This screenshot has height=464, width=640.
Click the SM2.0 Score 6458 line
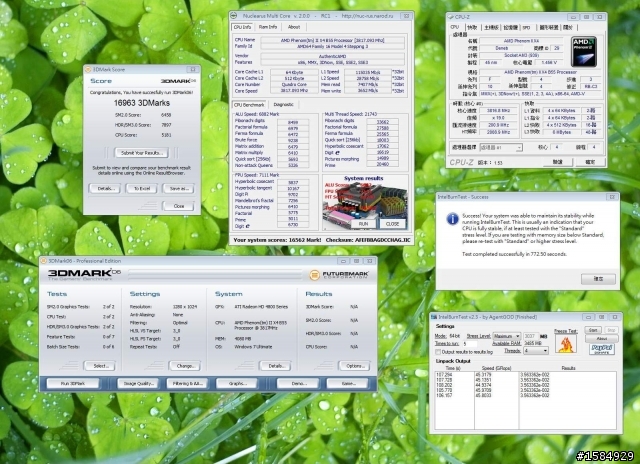[143, 115]
